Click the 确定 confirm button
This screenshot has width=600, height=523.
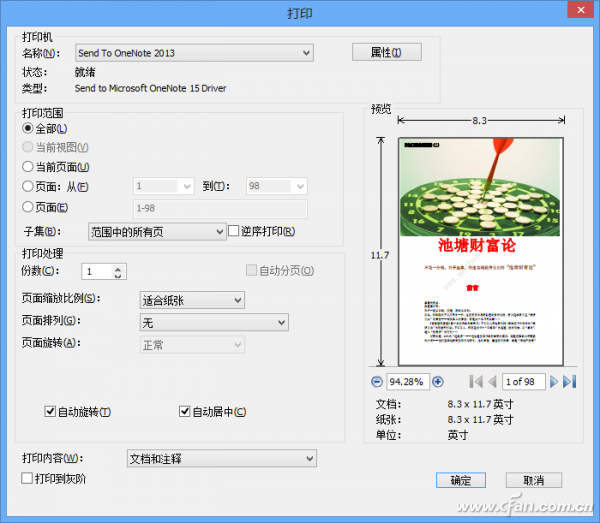click(460, 480)
